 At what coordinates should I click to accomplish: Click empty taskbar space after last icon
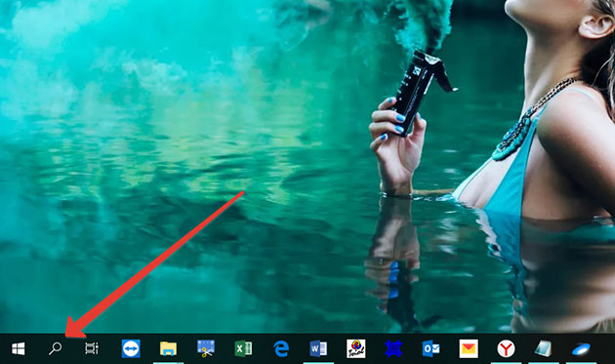coord(605,348)
